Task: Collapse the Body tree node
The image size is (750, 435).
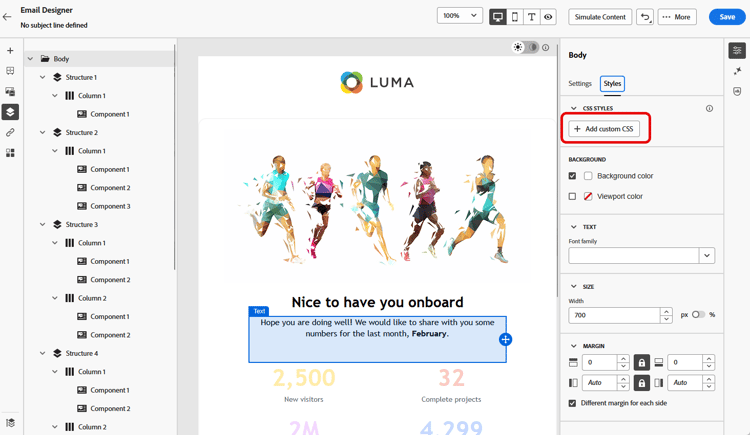Action: pos(31,59)
